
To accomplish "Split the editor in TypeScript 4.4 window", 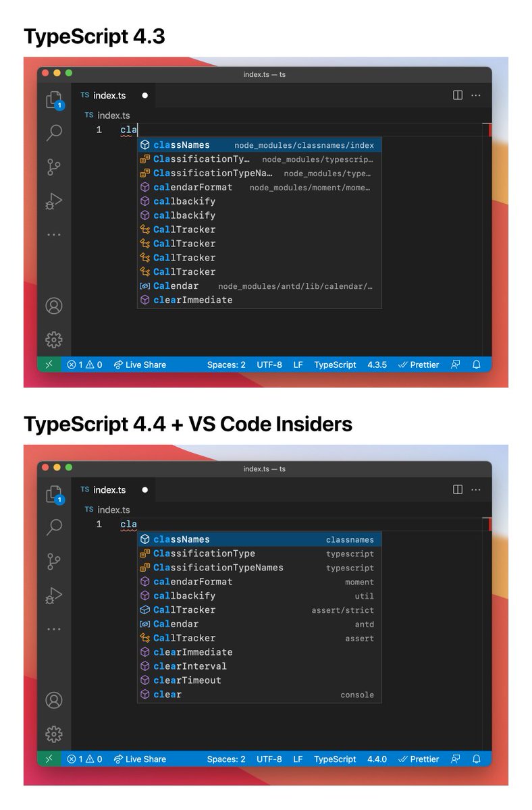I will coord(458,489).
